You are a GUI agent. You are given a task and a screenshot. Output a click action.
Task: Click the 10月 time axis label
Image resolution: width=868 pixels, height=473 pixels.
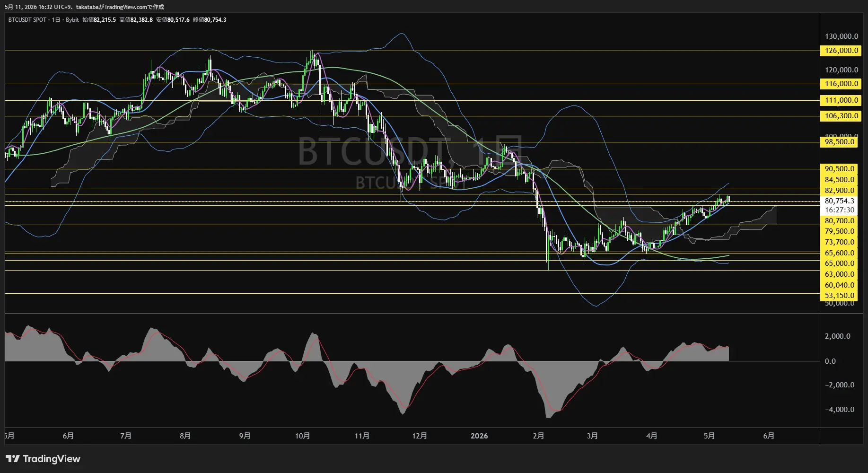pos(302,436)
